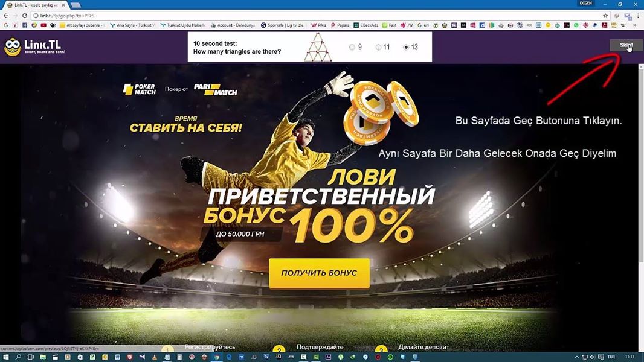Choose the 13 triangles radio option
Screen dimensions: 644x362
click(x=406, y=47)
